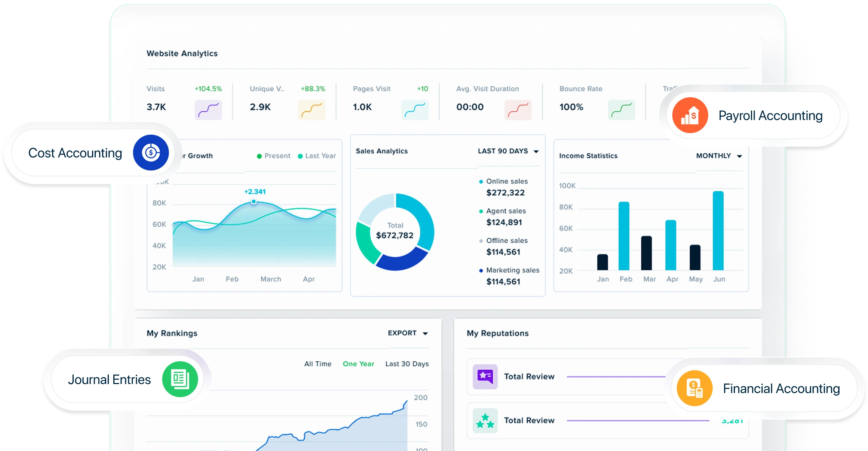This screenshot has height=451, width=868.
Task: Click the orange Payroll Accounting icon
Action: coord(690,116)
